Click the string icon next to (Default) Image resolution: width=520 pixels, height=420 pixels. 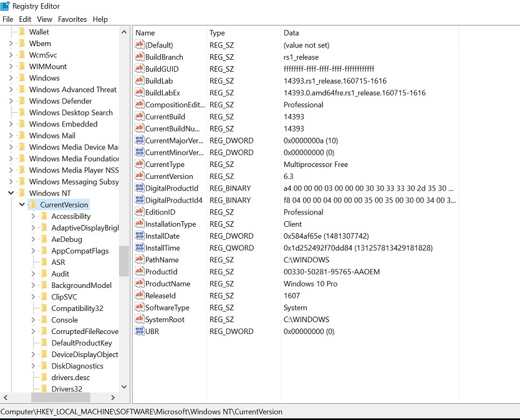tap(139, 45)
